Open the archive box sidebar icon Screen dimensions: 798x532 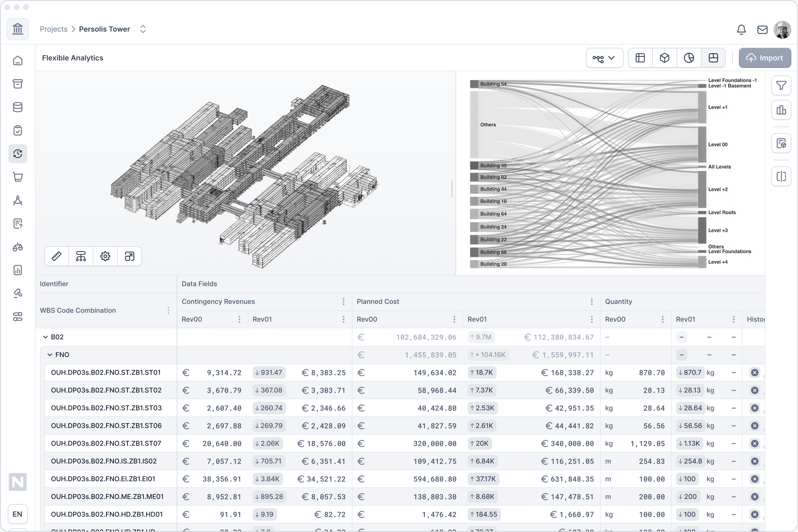[x=18, y=84]
